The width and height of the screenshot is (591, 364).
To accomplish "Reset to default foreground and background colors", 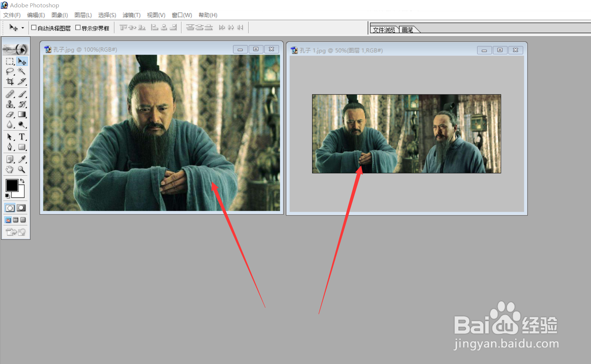I will coord(7,196).
